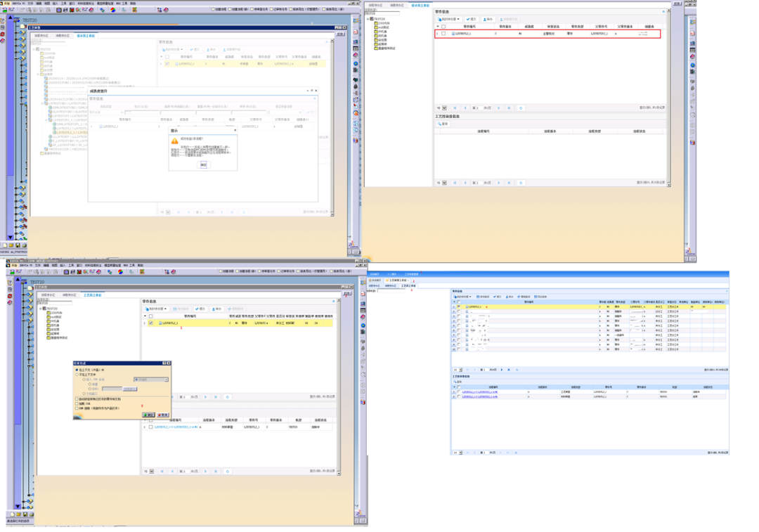This screenshot has width=759, height=532.
Task: Click the new document icon in the top-left window's bottom toolbar
Action: (5, 245)
